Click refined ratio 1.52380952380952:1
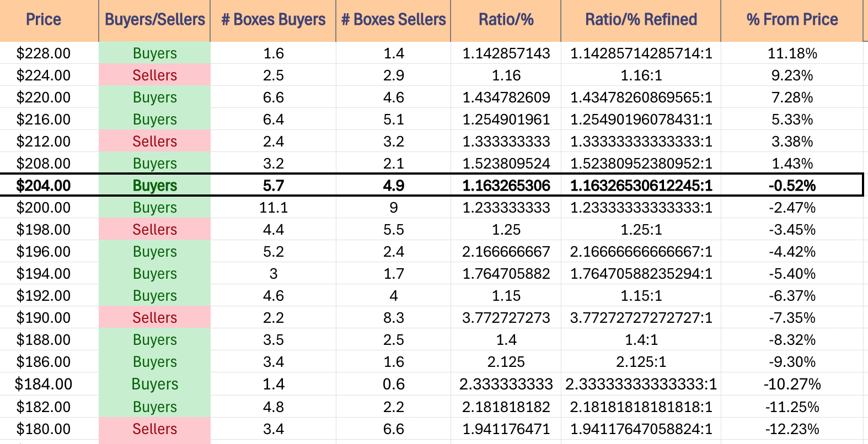Image resolution: width=868 pixels, height=444 pixels. click(x=641, y=164)
